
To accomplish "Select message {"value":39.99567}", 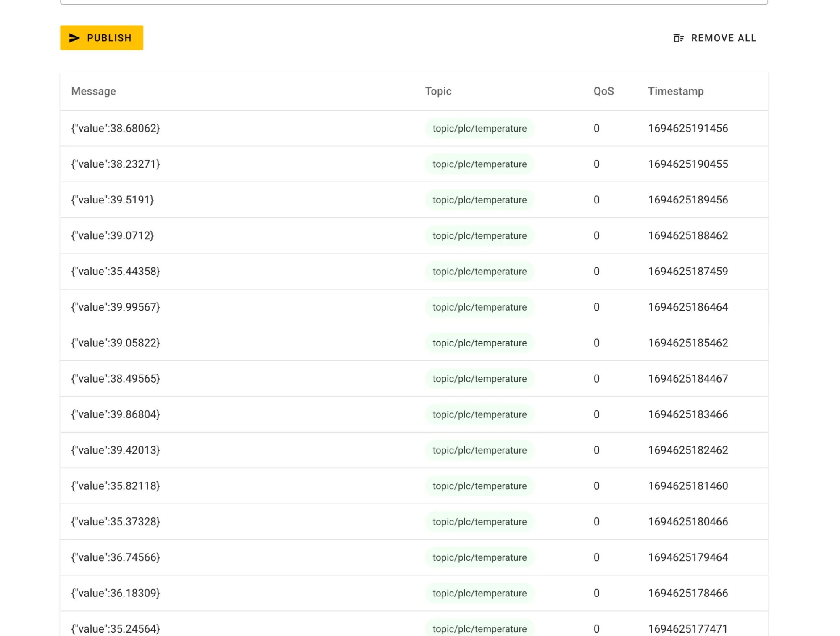I will (116, 307).
